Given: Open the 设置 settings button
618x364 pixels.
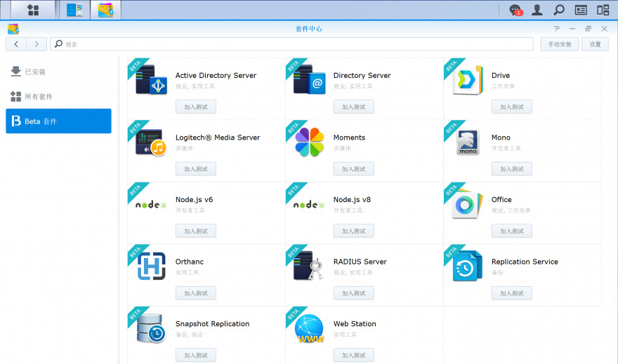Looking at the screenshot, I should coord(596,44).
